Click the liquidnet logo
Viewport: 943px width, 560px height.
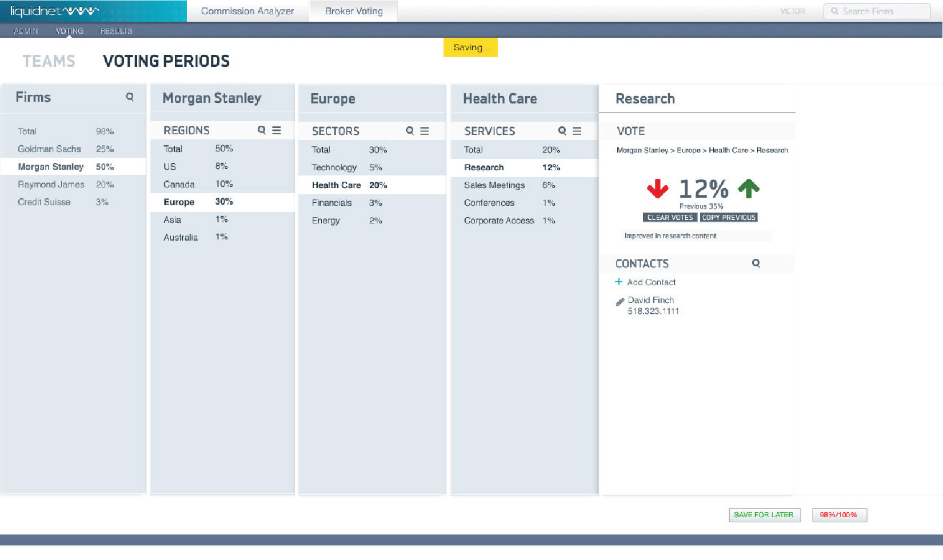pos(55,11)
